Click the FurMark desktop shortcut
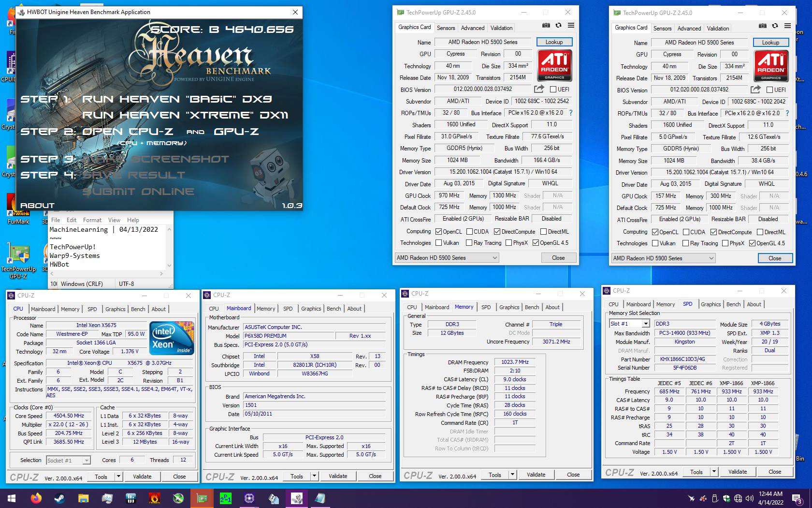Viewport: 812px width, 508px height. (18, 209)
